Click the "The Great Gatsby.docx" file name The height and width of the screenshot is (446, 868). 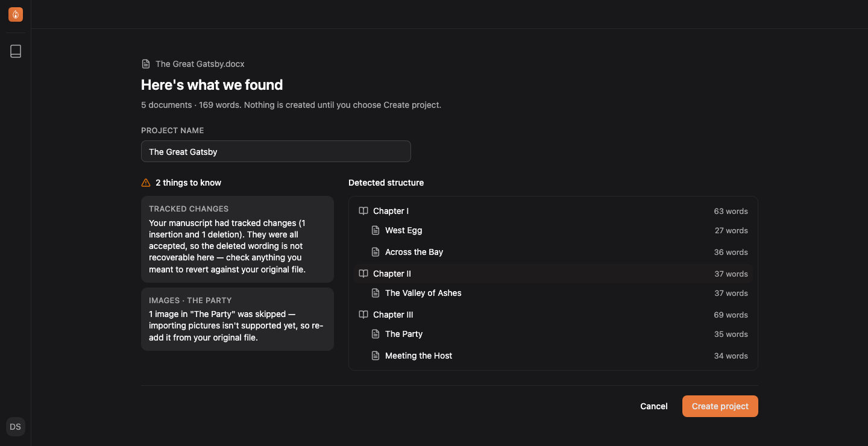point(200,64)
